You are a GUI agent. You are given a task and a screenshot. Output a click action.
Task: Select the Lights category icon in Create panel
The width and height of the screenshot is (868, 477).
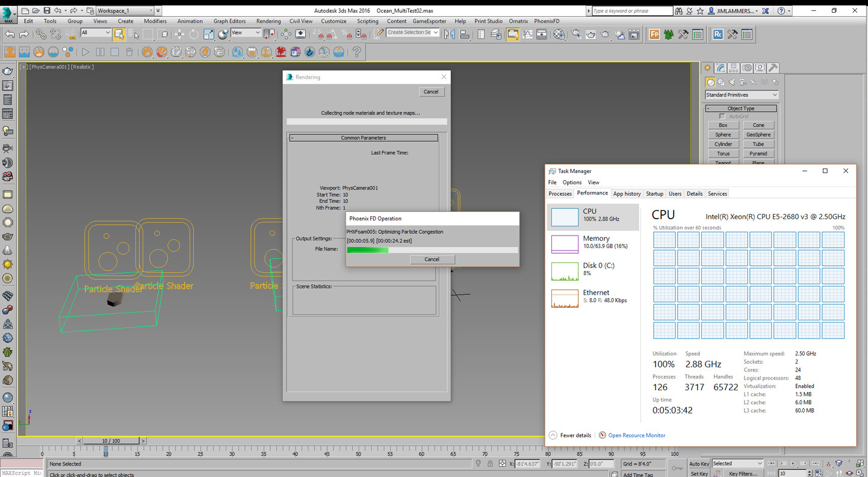pyautogui.click(x=732, y=82)
